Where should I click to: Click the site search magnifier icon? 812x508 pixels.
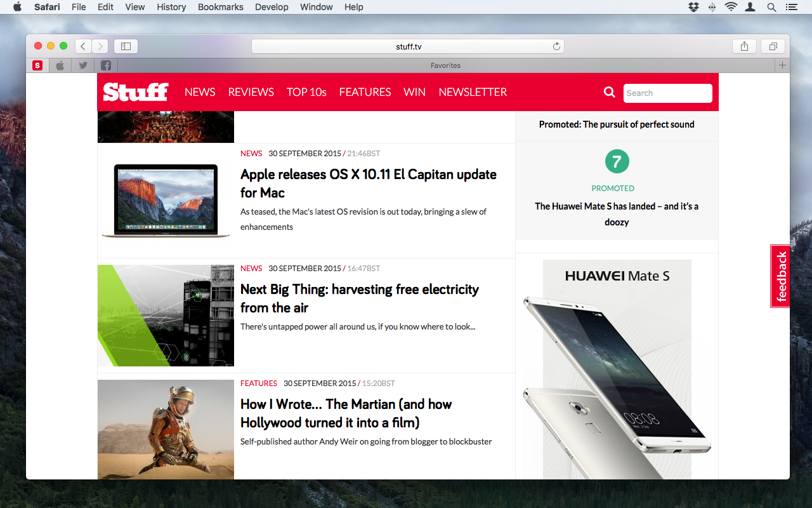[610, 92]
